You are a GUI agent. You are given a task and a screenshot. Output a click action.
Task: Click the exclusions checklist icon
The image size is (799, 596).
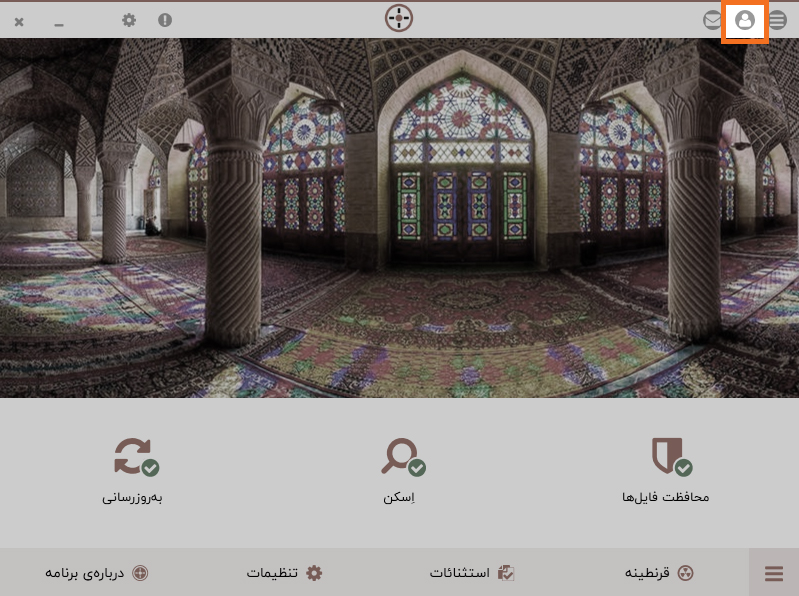pyautogui.click(x=506, y=573)
